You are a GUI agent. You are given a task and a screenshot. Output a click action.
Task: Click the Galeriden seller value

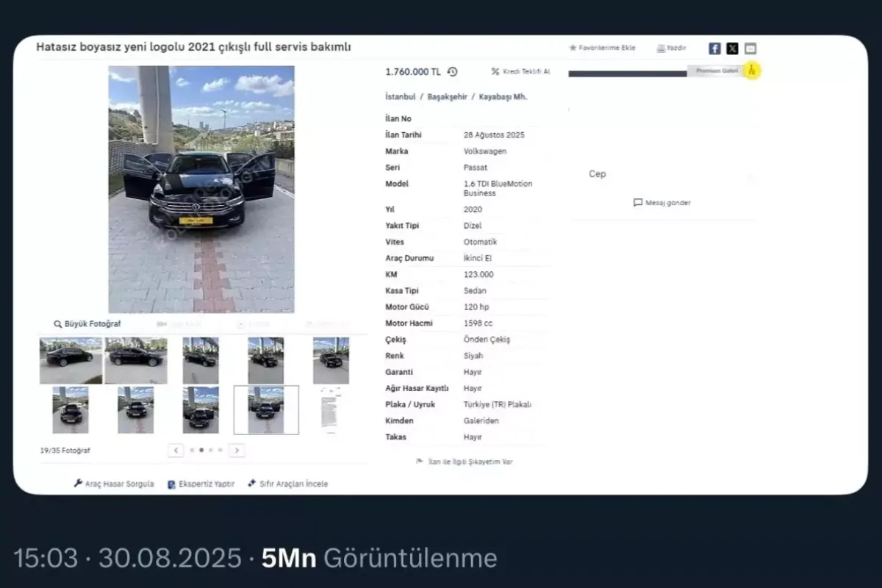(x=481, y=420)
